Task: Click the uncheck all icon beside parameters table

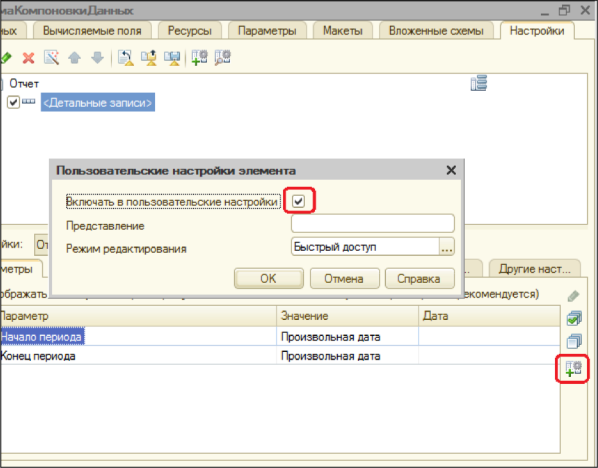Action: tap(574, 341)
